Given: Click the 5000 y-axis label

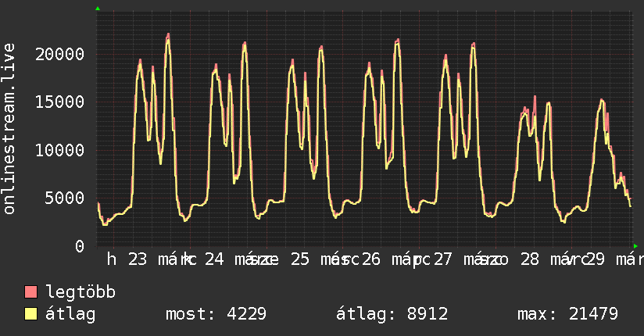Looking at the screenshot, I should [x=65, y=198].
